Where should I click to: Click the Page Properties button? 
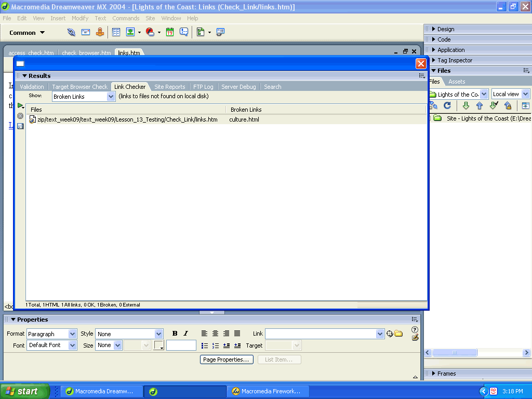(227, 360)
